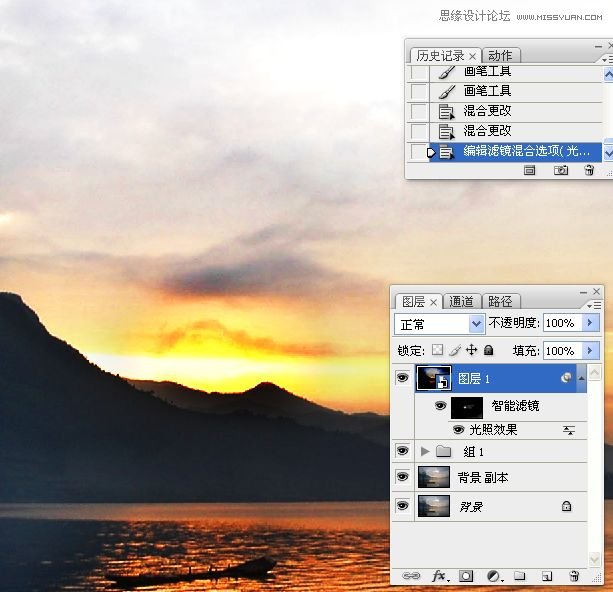Create new document from current history state

(529, 170)
